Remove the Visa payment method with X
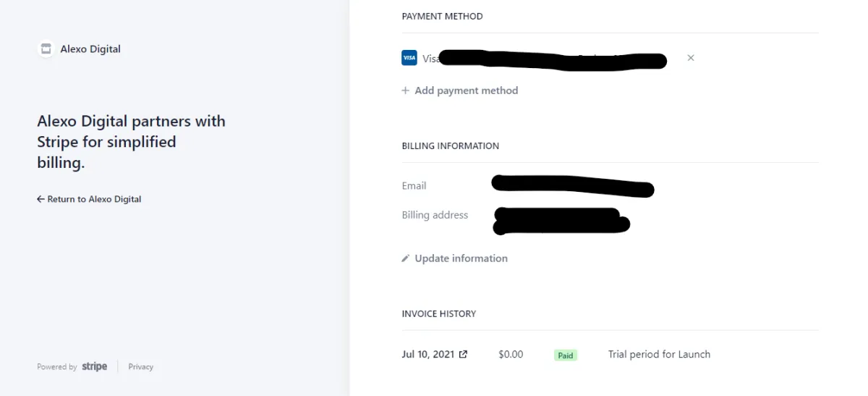The height and width of the screenshot is (396, 868). point(691,58)
